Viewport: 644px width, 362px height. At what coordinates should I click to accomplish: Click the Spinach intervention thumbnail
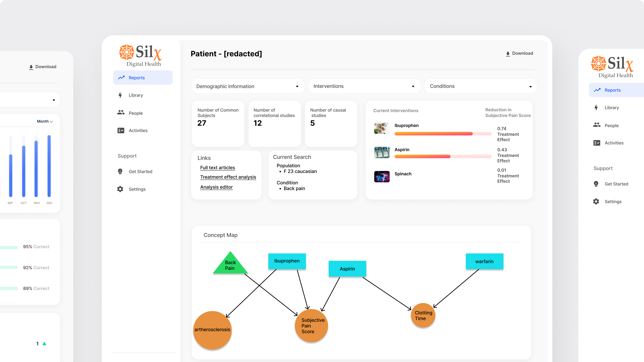click(382, 177)
